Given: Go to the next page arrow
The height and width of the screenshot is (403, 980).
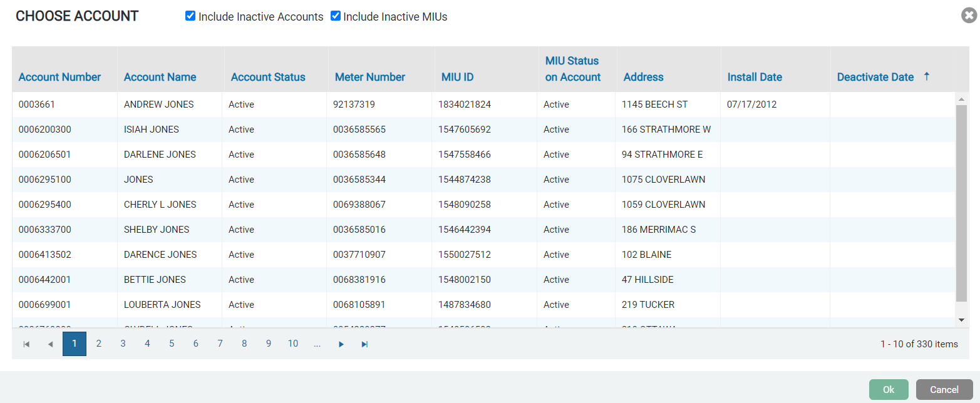Looking at the screenshot, I should (x=341, y=344).
